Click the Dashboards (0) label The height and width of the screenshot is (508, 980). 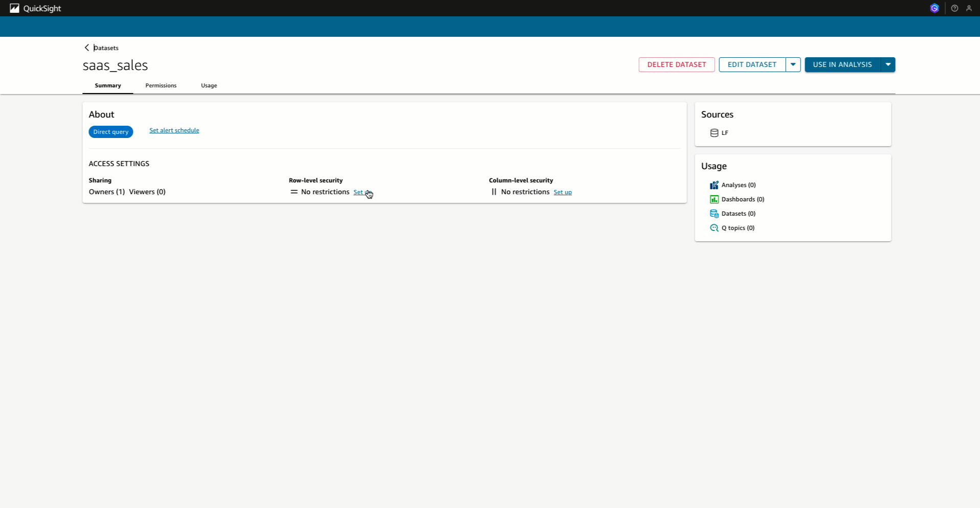pos(743,199)
